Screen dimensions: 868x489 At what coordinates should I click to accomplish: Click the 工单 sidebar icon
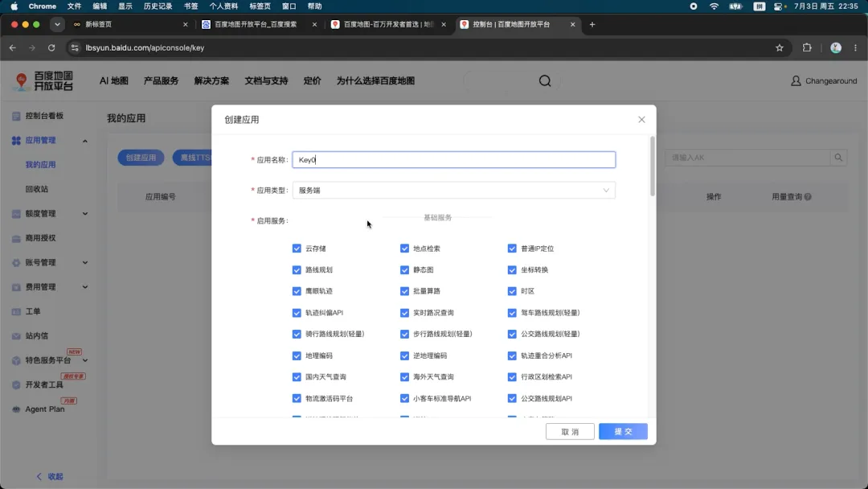pos(16,311)
